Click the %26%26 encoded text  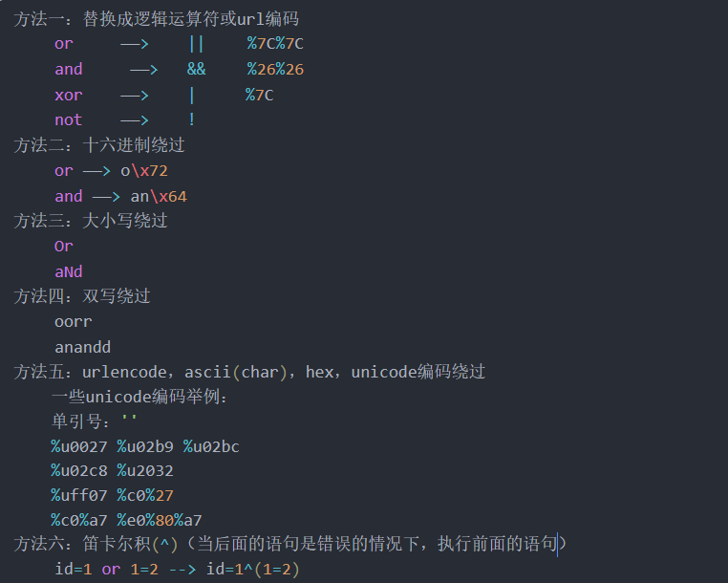click(275, 69)
